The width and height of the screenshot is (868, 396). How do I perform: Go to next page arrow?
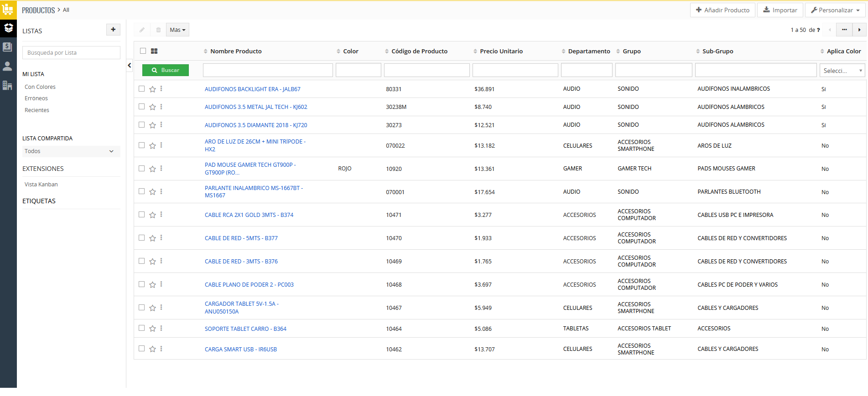[x=859, y=30]
